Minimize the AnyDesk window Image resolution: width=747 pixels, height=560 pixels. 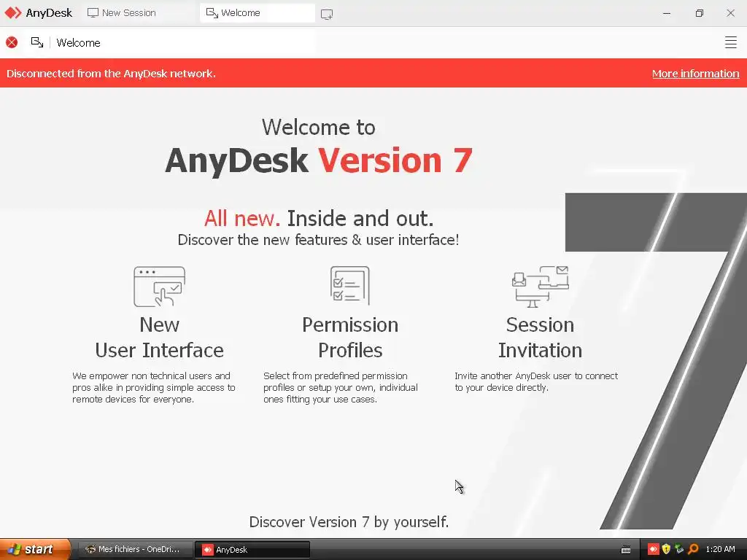pos(667,13)
